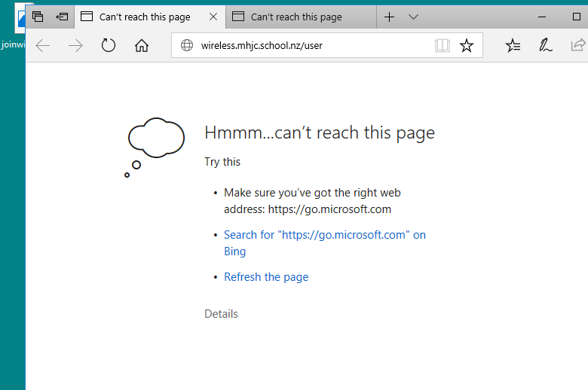Click the globe site info icon
The width and height of the screenshot is (588, 390).
coord(187,45)
